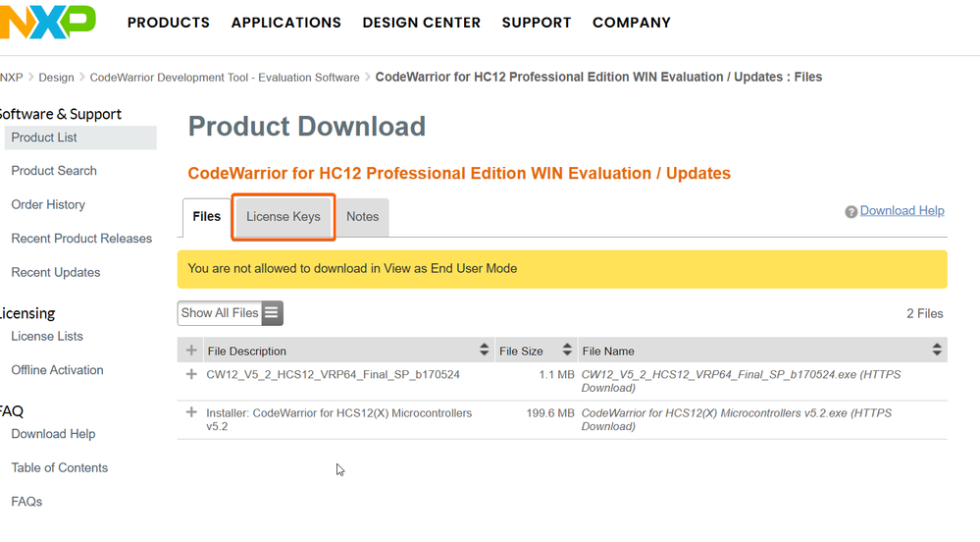This screenshot has height=542, width=980.
Task: Sort by File Size arrows
Action: tap(567, 350)
